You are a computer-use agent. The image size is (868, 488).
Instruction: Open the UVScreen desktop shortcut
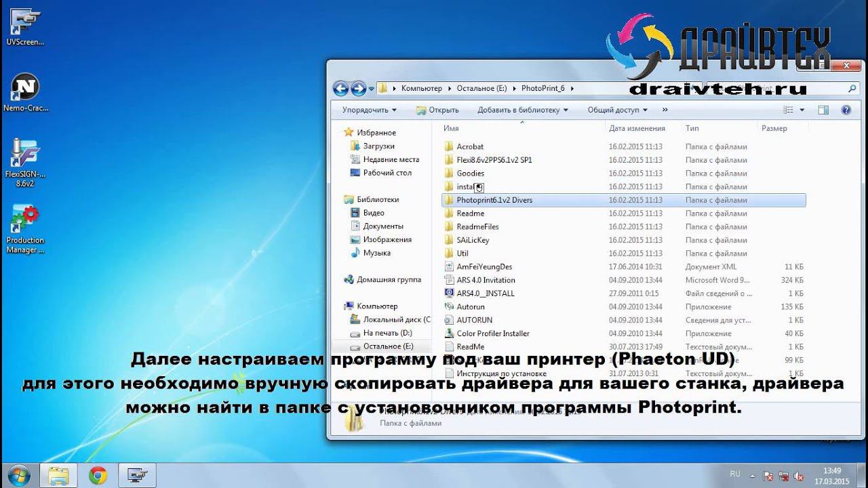pyautogui.click(x=25, y=27)
